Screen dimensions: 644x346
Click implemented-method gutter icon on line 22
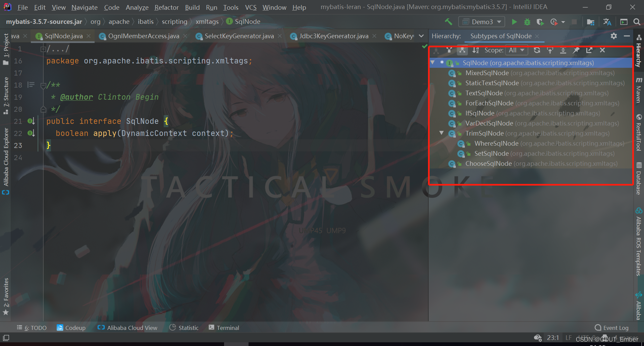31,133
